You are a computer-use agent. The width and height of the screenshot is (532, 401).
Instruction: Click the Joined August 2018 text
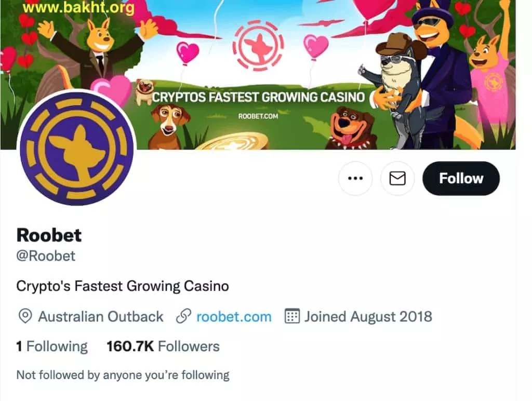(368, 316)
